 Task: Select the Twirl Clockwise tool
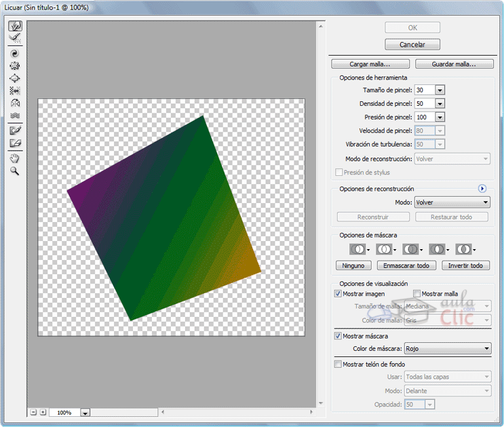point(14,53)
